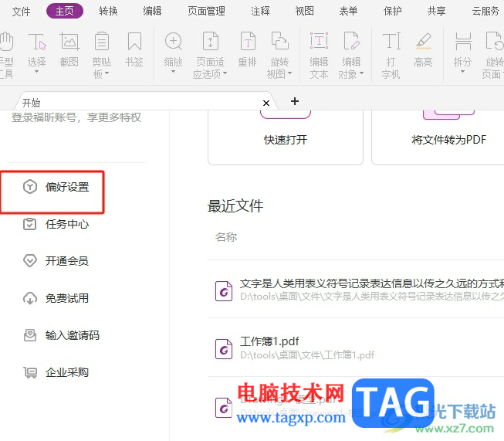Click the path D:\tools\桌面\文件\工作簿1.pdf

pyautogui.click(x=307, y=355)
